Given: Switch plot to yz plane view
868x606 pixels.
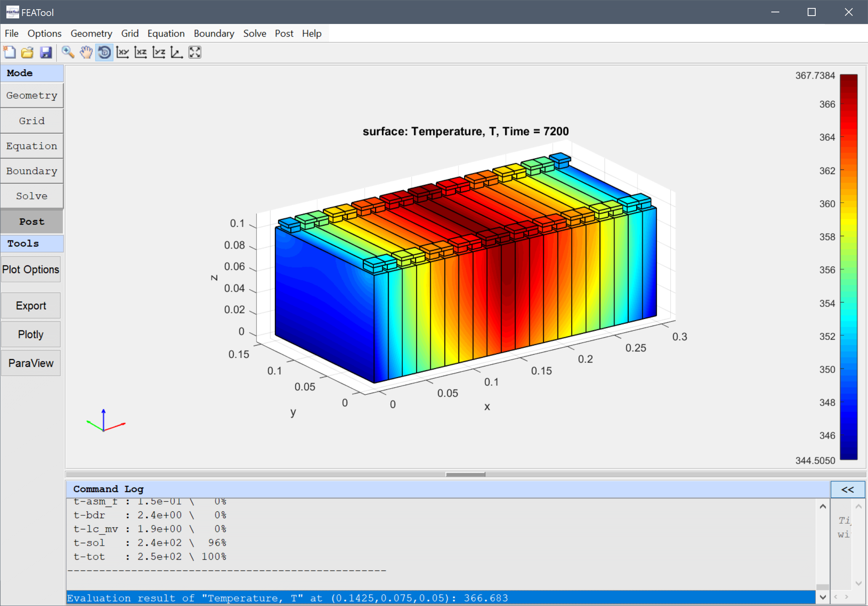Looking at the screenshot, I should (x=159, y=52).
